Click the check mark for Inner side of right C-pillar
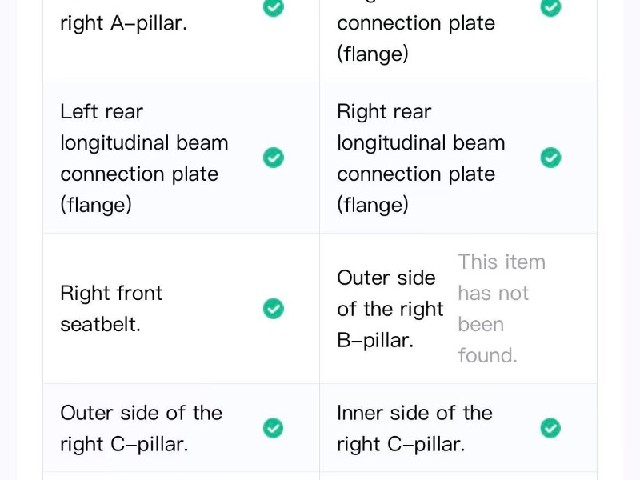The width and height of the screenshot is (640, 480). click(x=551, y=428)
